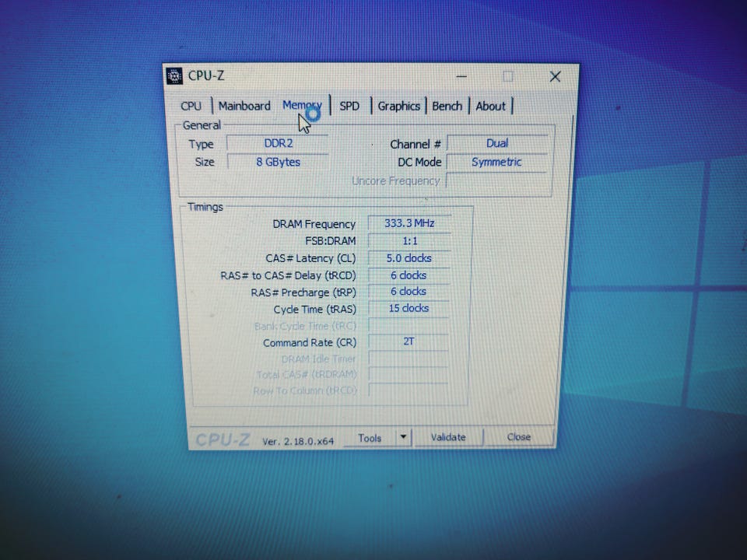Click the Size value 8 GBytes
The height and width of the screenshot is (560, 747).
coord(279,162)
